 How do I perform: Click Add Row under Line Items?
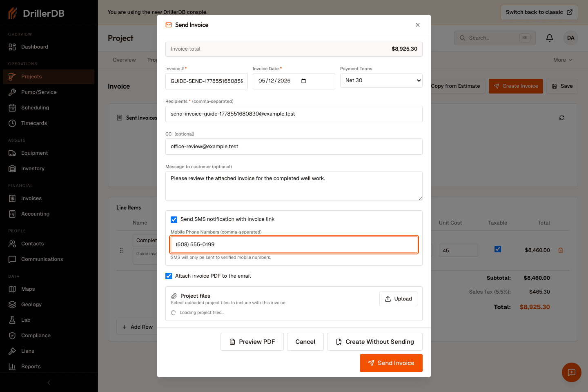coord(138,327)
